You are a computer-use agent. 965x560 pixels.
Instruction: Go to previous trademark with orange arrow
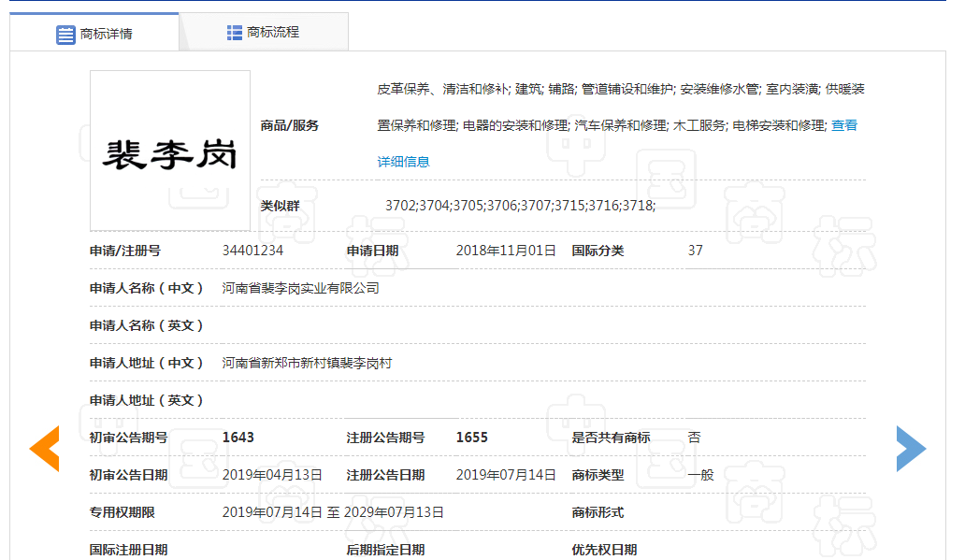44,449
